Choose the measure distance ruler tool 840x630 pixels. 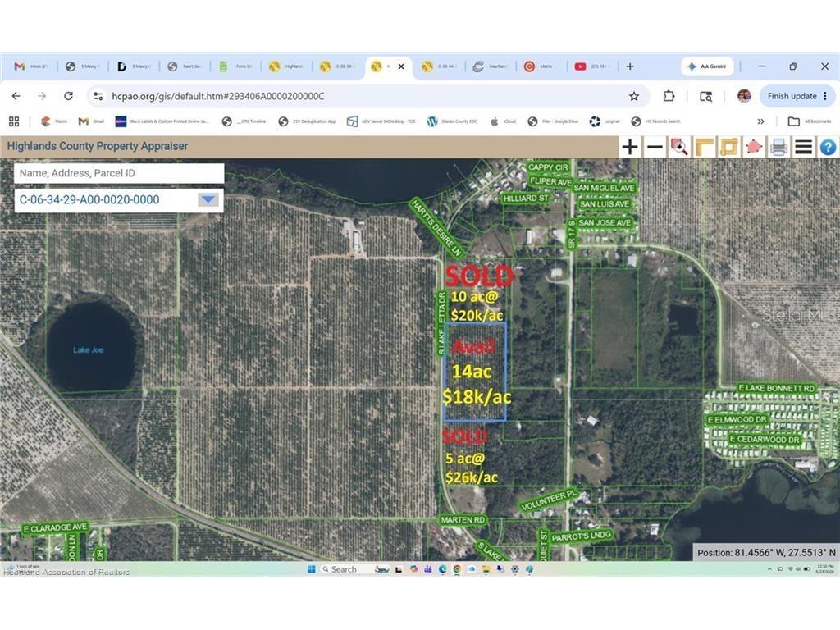click(x=705, y=147)
